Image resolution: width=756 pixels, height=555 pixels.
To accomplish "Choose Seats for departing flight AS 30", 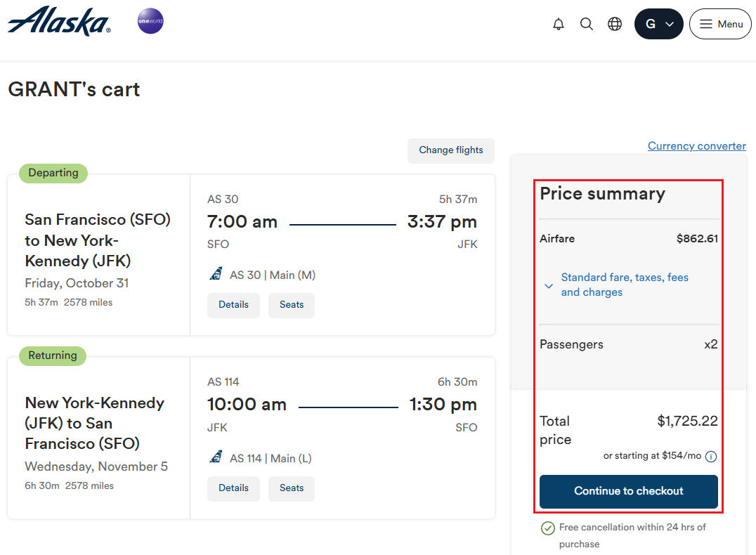I will (292, 305).
